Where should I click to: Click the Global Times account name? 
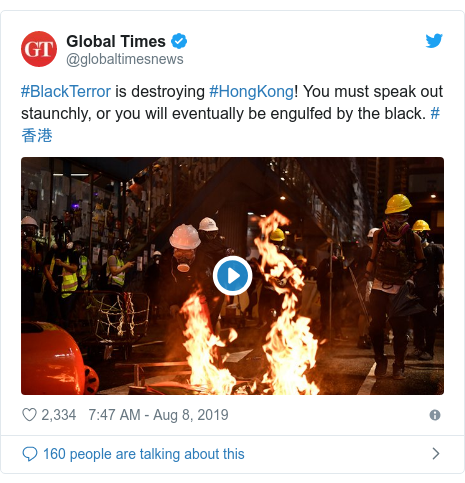tap(116, 42)
